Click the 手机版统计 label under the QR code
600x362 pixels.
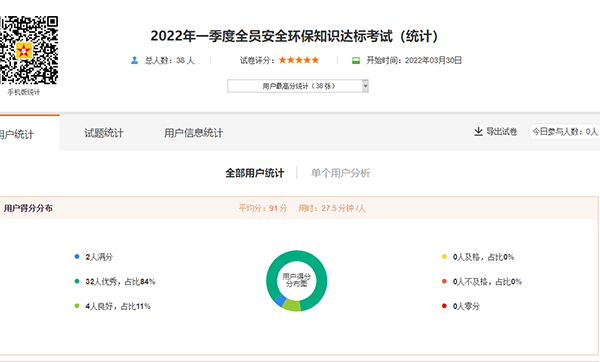(24, 92)
